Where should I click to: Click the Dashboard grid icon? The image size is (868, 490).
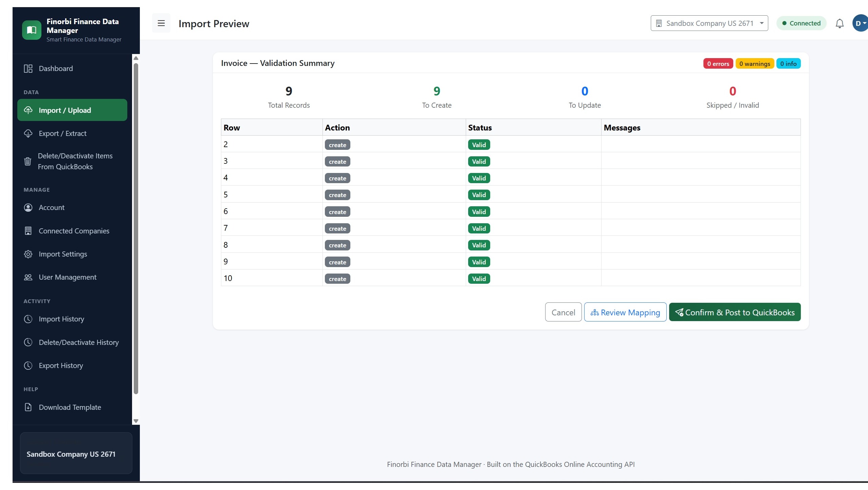point(28,69)
